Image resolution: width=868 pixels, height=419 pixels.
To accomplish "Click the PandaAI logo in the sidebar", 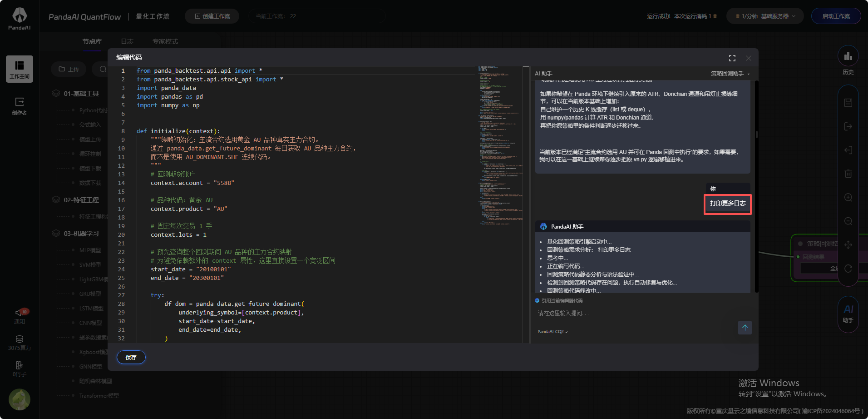I will (x=20, y=19).
